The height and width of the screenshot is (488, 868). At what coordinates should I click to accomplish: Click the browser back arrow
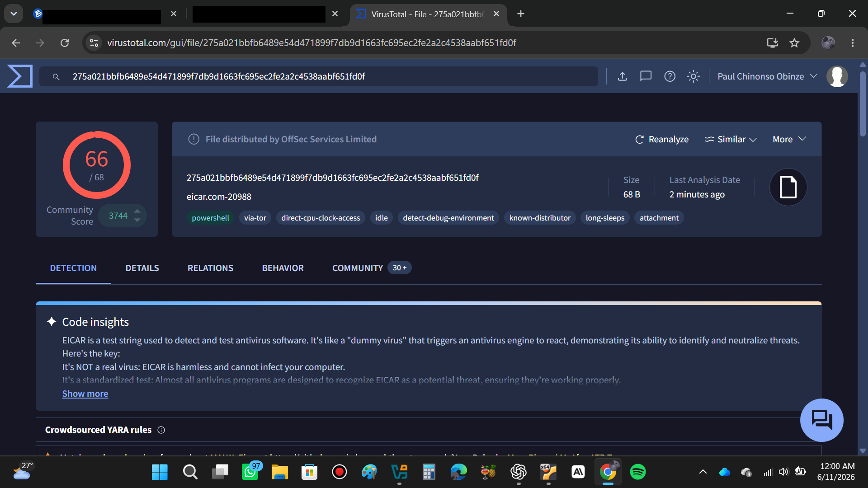point(16,42)
